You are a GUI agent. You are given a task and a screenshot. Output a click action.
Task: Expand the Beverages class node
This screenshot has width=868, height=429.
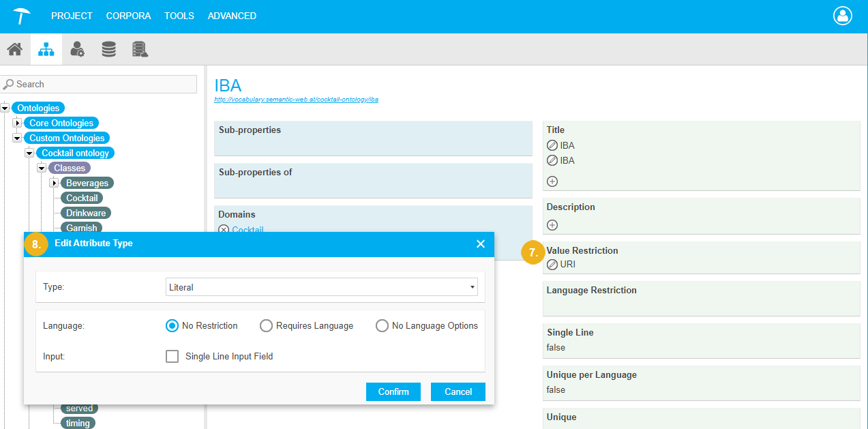[55, 183]
